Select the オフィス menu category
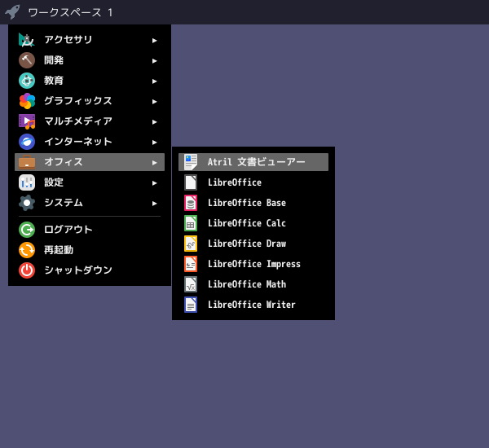The height and width of the screenshot is (448, 489). pyautogui.click(x=90, y=162)
